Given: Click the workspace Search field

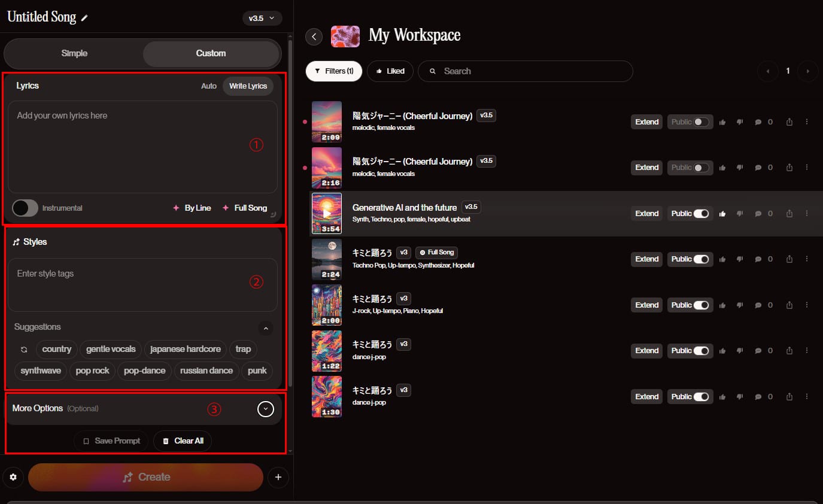Looking at the screenshot, I should pyautogui.click(x=525, y=71).
